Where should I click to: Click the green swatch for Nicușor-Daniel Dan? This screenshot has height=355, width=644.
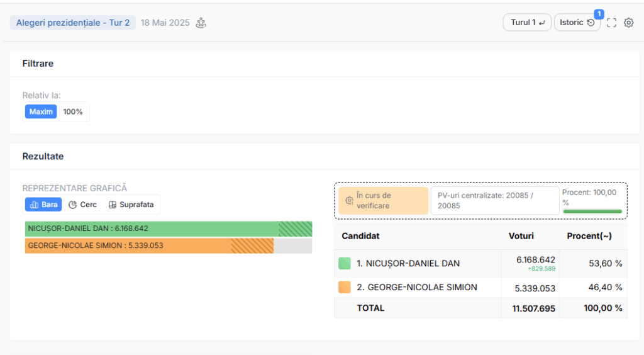pyautogui.click(x=345, y=264)
